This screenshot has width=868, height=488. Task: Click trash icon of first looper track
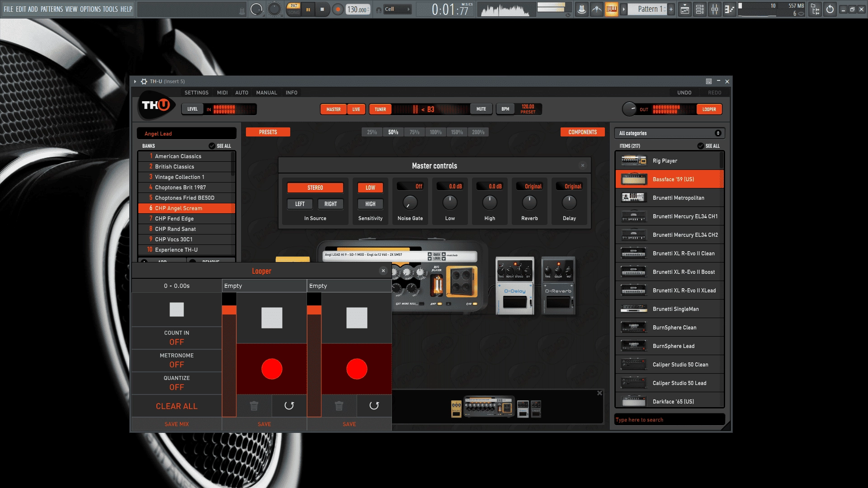[254, 406]
